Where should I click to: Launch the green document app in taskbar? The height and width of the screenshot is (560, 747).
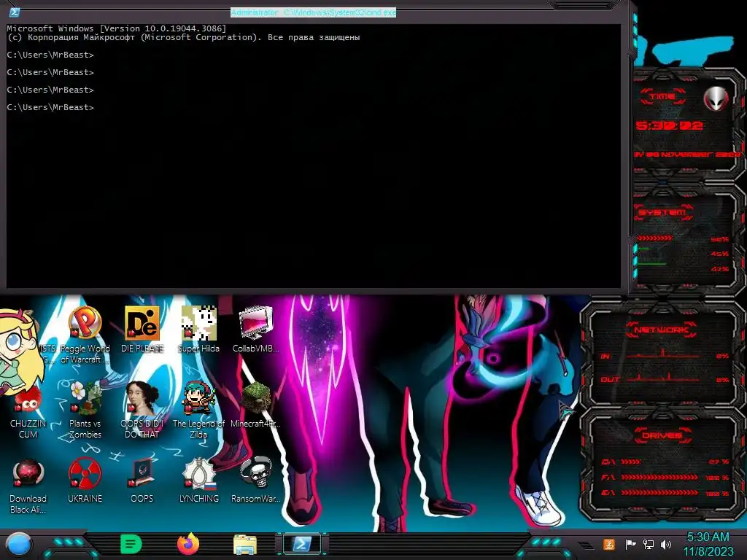pyautogui.click(x=131, y=544)
